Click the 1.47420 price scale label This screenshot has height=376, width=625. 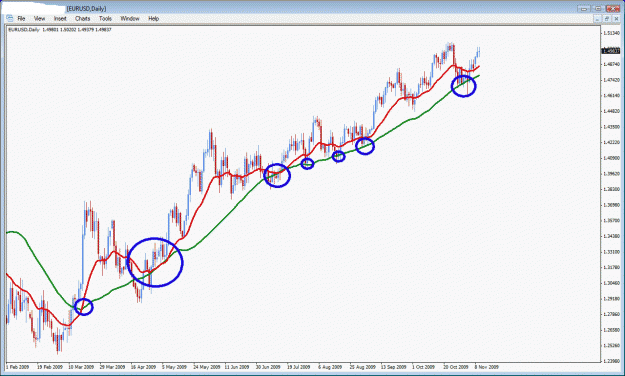[612, 80]
